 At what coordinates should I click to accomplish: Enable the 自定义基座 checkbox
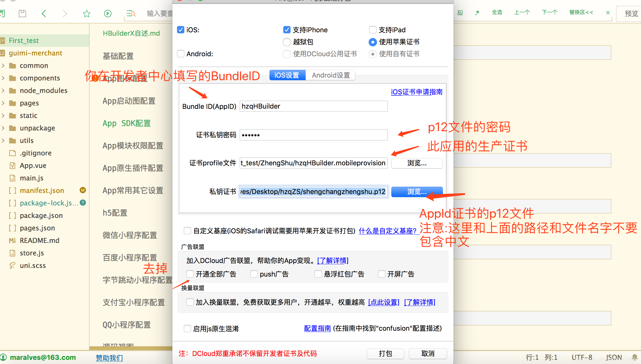pos(187,231)
